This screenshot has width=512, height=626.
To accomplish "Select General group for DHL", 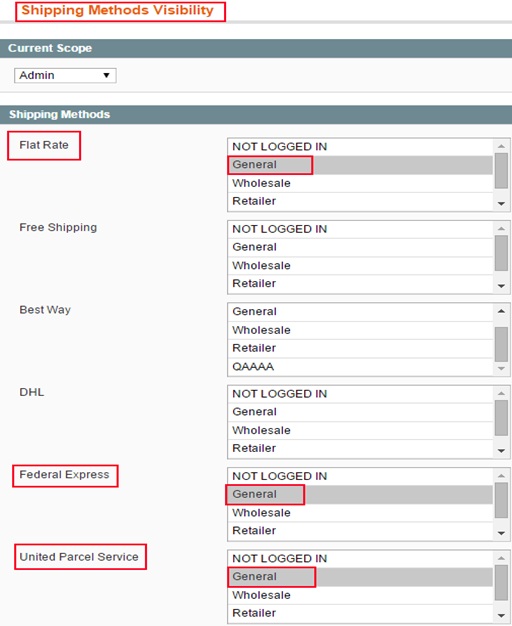I will pos(360,412).
